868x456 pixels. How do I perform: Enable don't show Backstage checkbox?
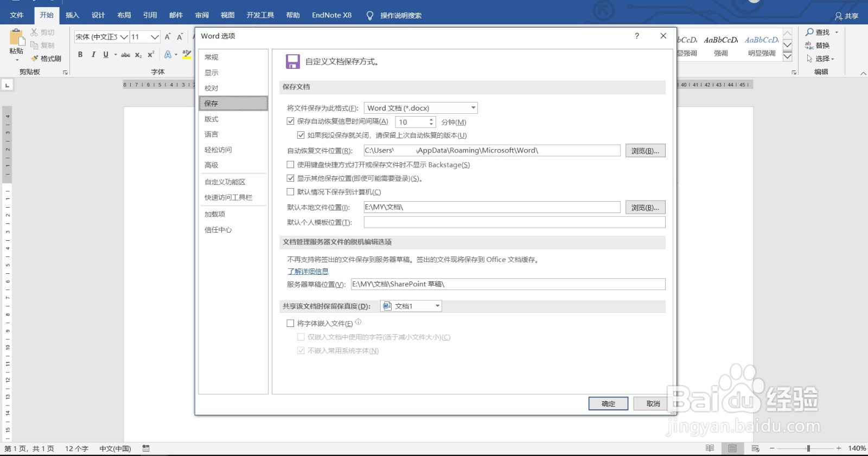click(290, 164)
